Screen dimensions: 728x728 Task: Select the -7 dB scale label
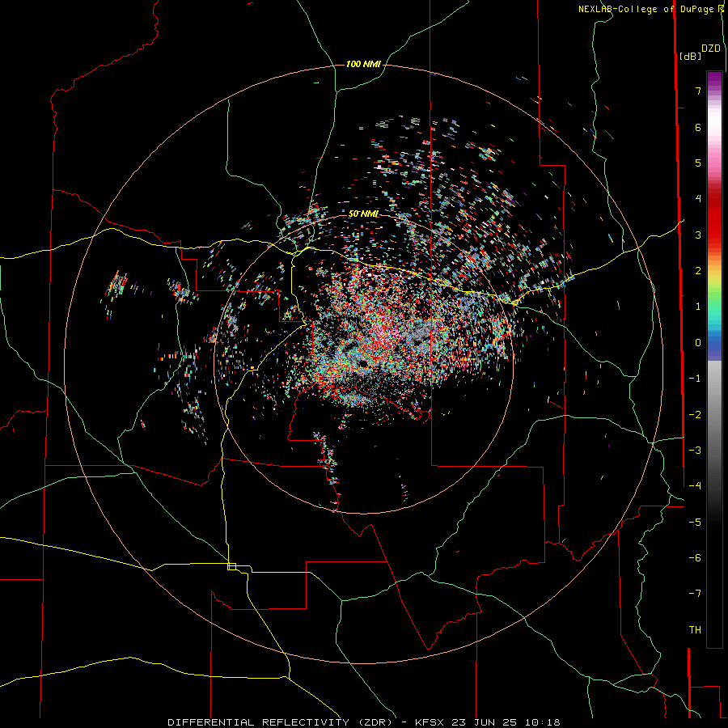tap(695, 594)
